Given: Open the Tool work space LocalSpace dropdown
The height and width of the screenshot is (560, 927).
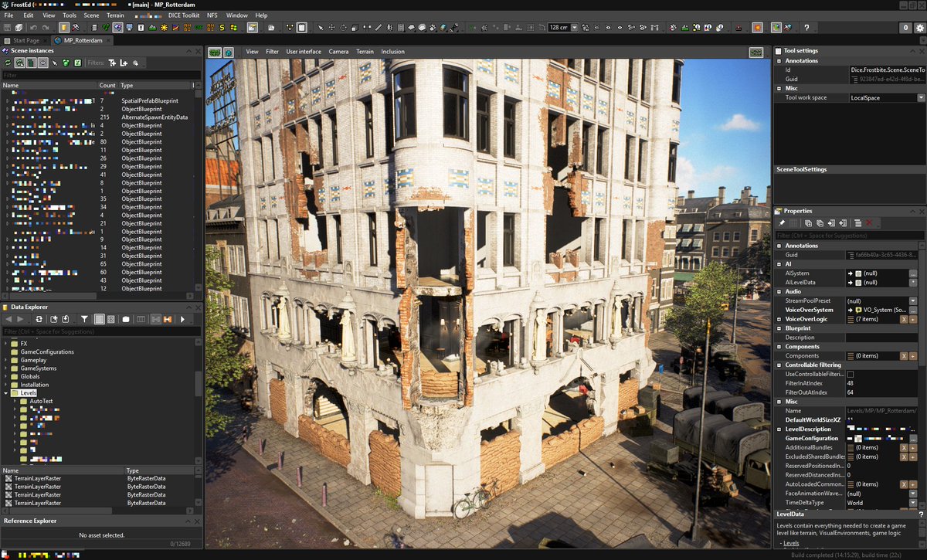Looking at the screenshot, I should point(921,98).
